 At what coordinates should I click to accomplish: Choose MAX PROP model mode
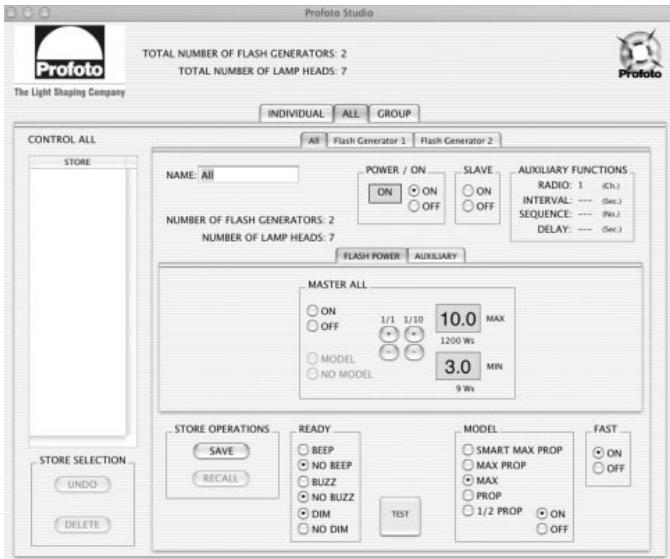click(x=468, y=465)
